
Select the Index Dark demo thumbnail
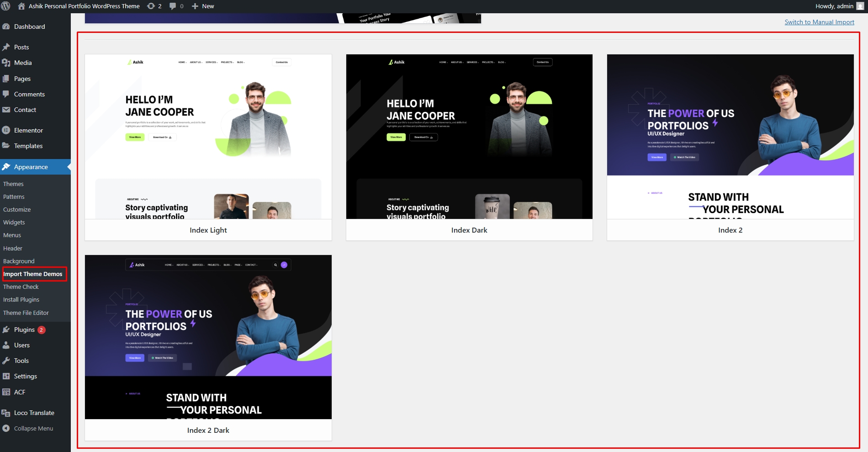click(x=469, y=137)
